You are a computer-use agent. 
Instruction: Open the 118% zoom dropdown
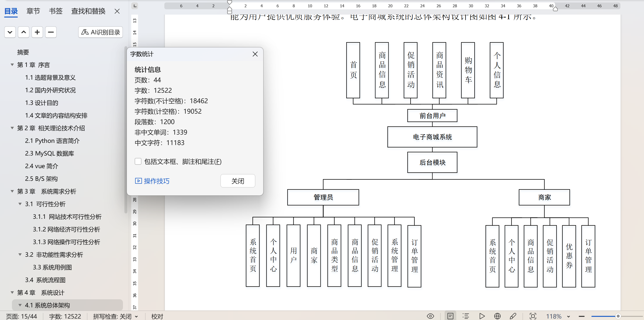569,317
